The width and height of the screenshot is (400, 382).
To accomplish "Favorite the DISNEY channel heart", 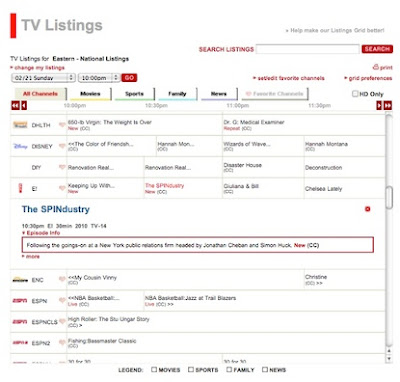I will coord(62,146).
